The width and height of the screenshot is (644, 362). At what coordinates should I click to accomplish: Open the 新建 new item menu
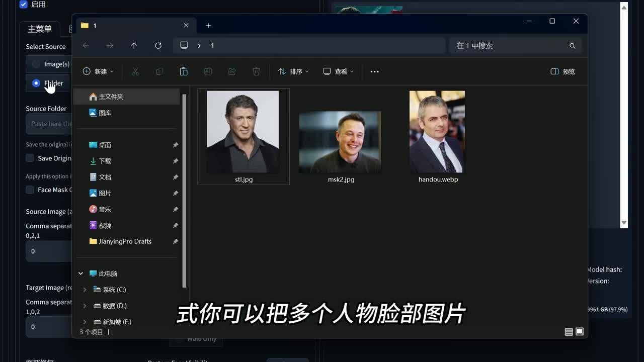98,71
